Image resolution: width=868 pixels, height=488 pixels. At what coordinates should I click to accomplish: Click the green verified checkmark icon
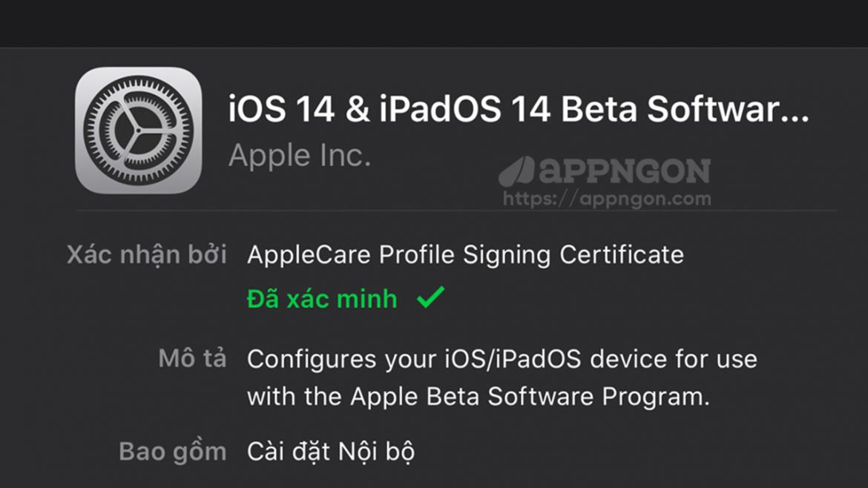430,298
